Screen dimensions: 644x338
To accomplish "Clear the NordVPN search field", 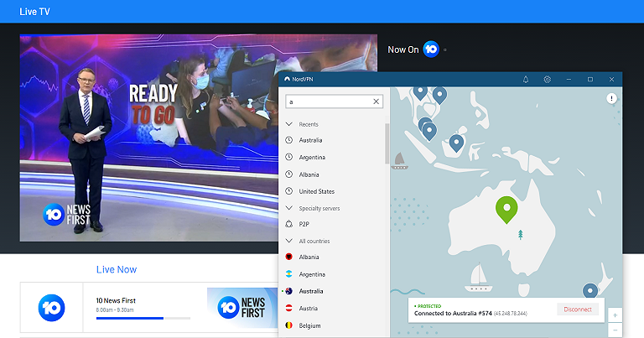I will point(376,101).
